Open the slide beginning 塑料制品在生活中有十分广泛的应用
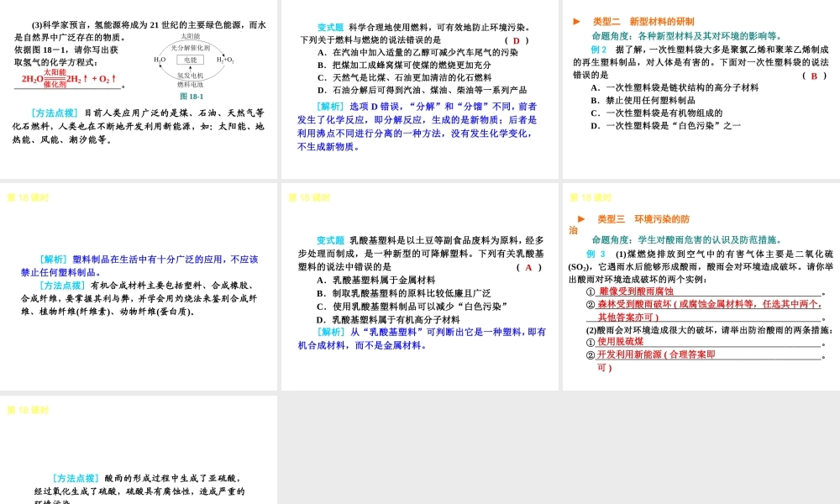 (x=139, y=286)
